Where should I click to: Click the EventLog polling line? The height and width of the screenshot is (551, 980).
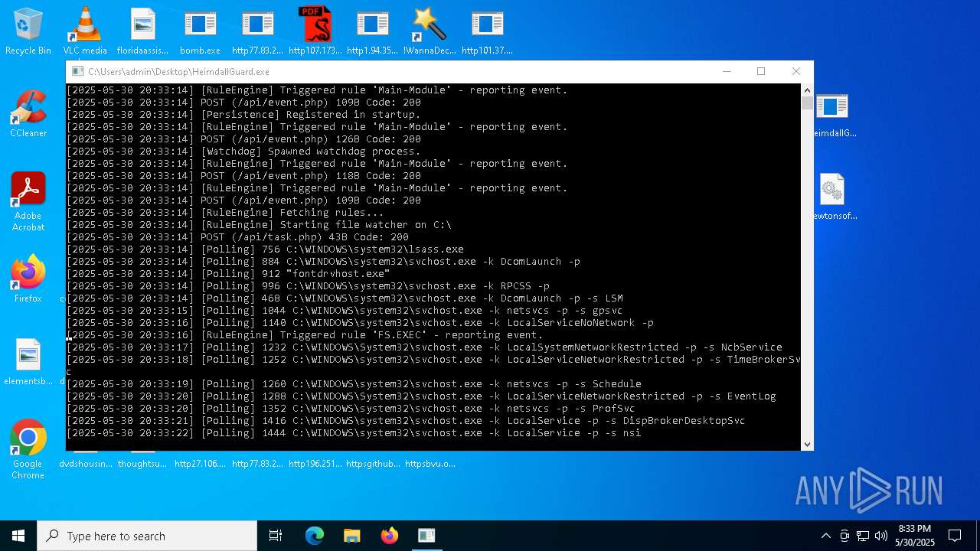pos(421,396)
